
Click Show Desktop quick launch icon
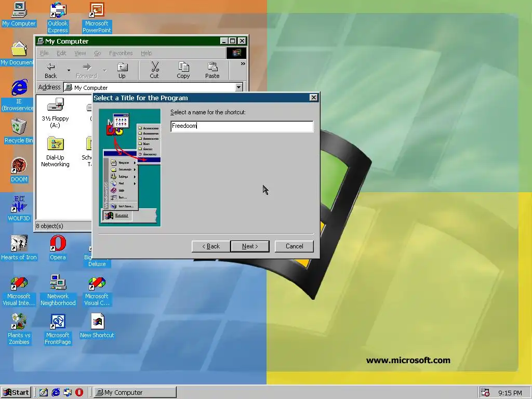pos(44,392)
